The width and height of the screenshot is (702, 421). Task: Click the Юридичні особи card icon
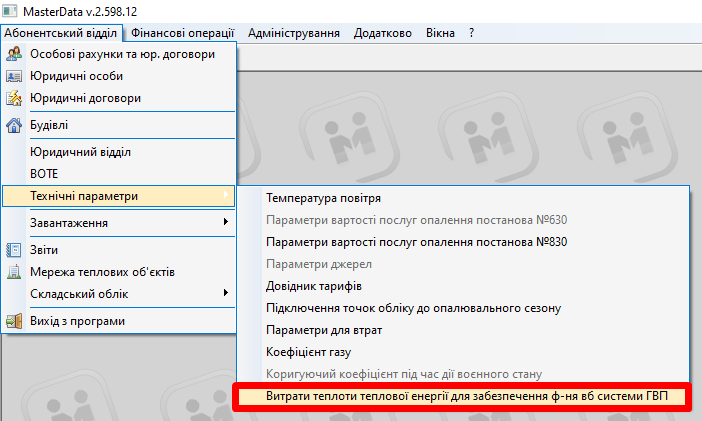[x=14, y=76]
